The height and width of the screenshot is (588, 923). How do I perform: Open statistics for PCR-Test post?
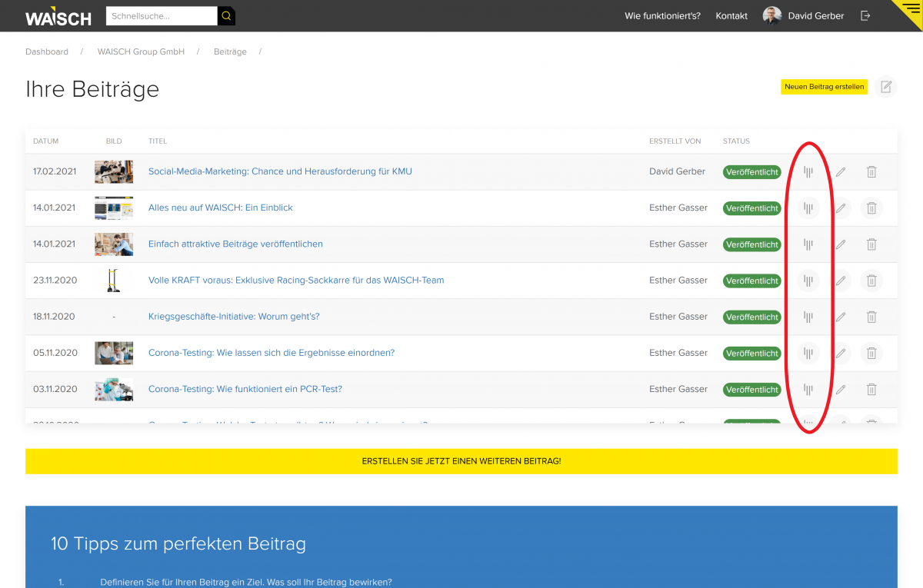(x=808, y=390)
